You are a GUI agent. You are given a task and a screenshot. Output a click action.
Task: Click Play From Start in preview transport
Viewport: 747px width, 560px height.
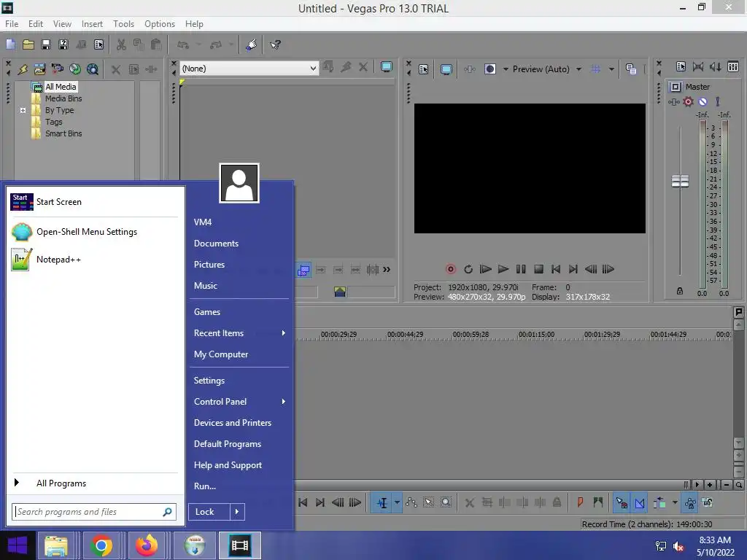pyautogui.click(x=485, y=269)
